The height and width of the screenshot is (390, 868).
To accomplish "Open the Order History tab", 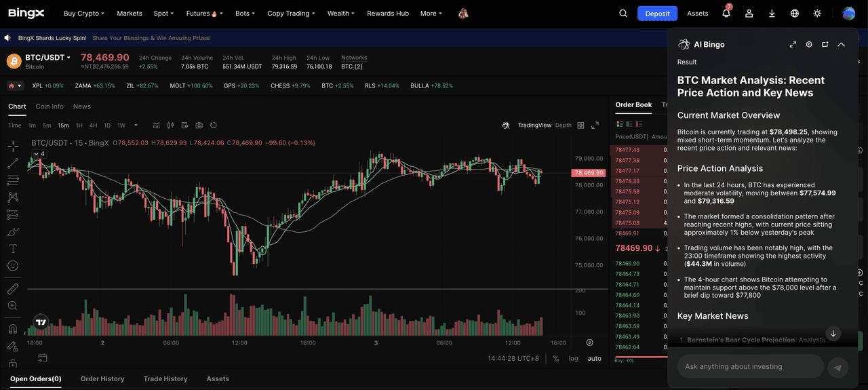I will click(102, 378).
